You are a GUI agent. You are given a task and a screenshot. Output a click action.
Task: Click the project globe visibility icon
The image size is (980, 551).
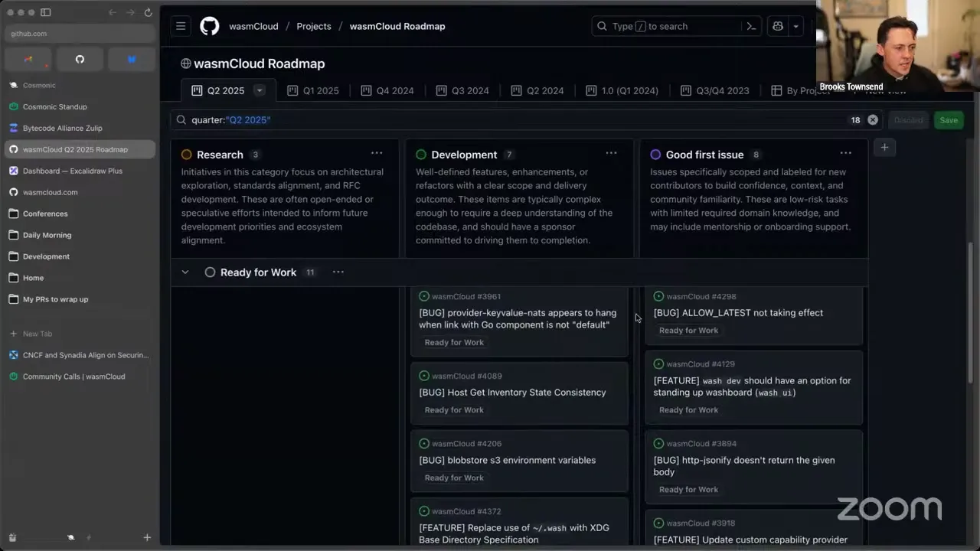pyautogui.click(x=186, y=64)
